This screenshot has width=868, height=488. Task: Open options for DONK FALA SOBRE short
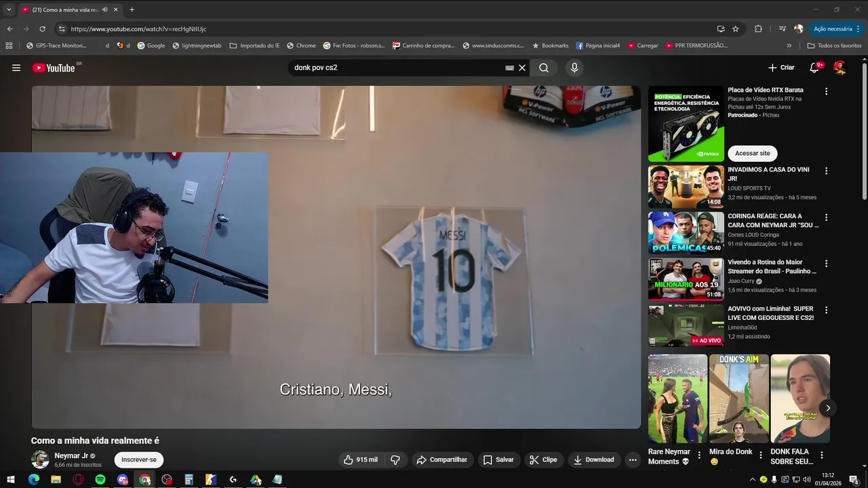[821, 455]
